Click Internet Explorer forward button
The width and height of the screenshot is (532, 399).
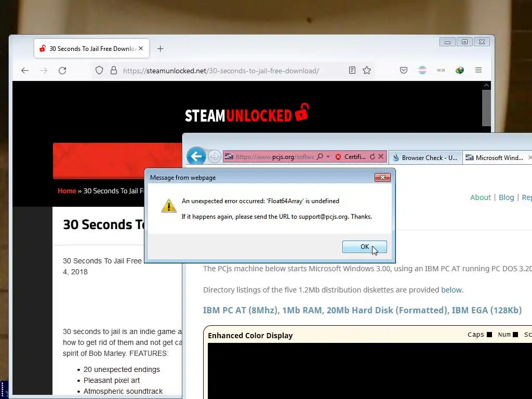(214, 156)
